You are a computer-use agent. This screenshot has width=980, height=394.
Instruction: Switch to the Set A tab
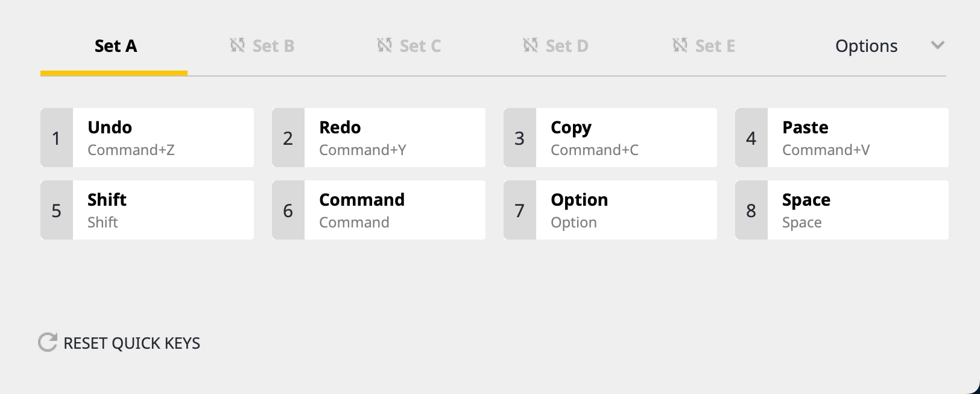(116, 46)
